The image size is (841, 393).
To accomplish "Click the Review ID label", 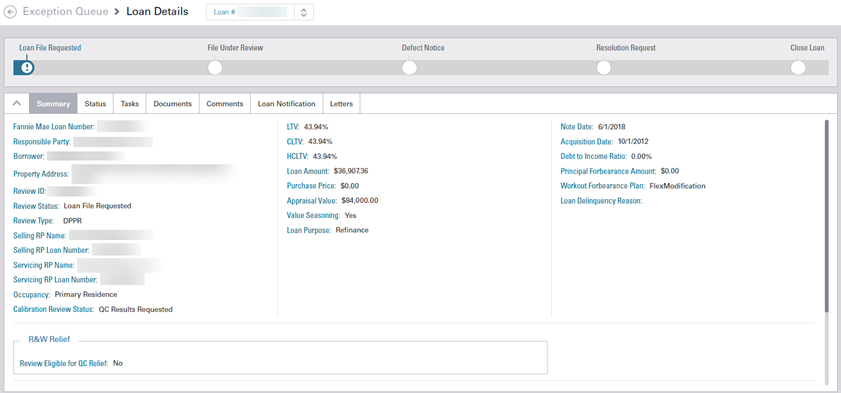I will pyautogui.click(x=29, y=191).
